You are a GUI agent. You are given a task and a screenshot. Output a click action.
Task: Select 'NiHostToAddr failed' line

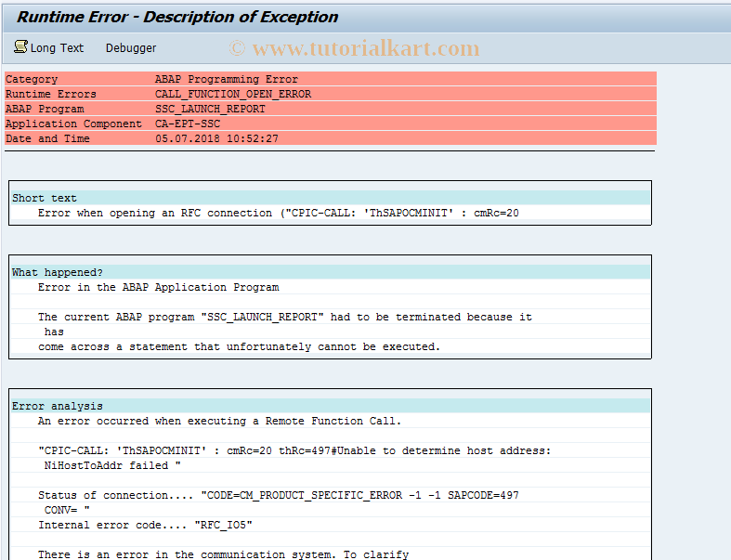point(112,466)
